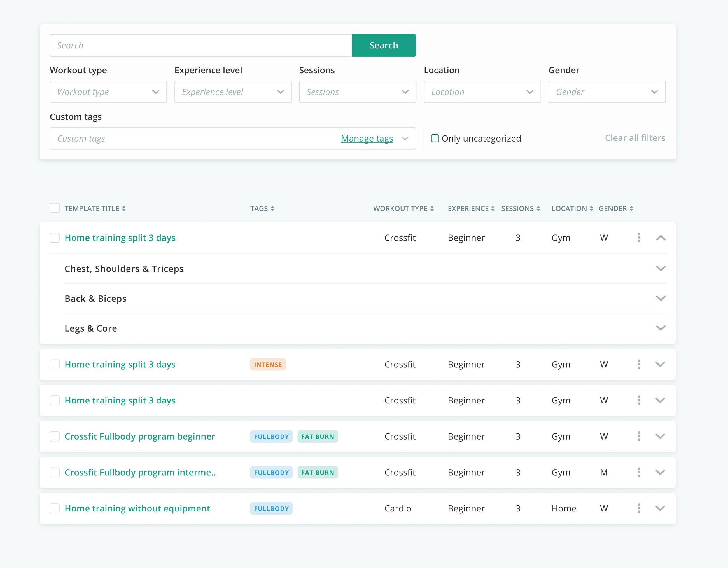The image size is (728, 568).
Task: Collapse the expanded Home training split 3 days row
Action: point(661,238)
